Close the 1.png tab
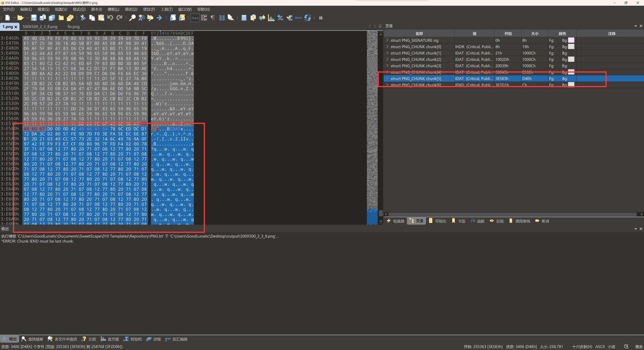Screen dimensions: 644x350 (16, 27)
